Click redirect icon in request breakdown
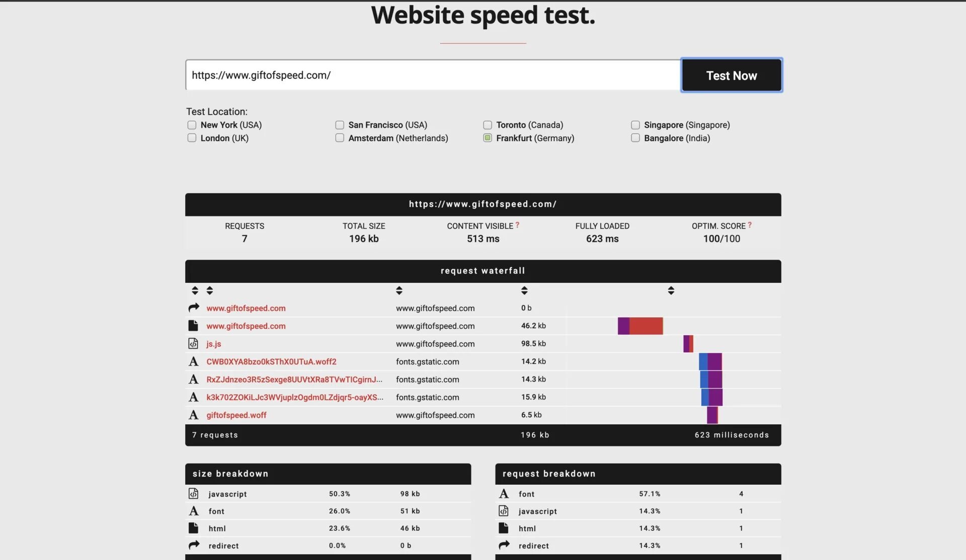The width and height of the screenshot is (966, 560). (504, 545)
